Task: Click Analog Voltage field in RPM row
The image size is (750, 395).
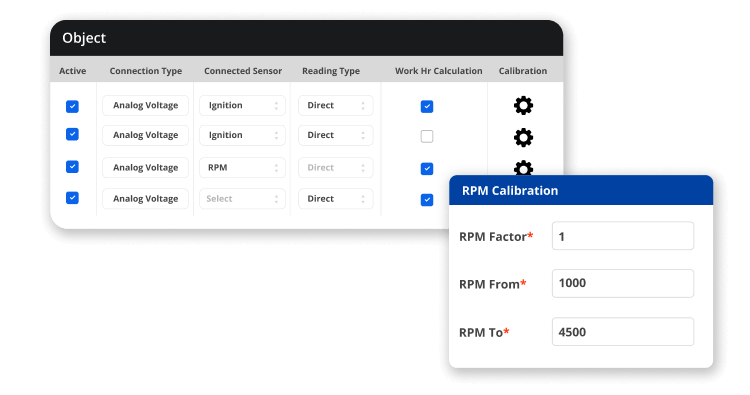Action: point(145,167)
